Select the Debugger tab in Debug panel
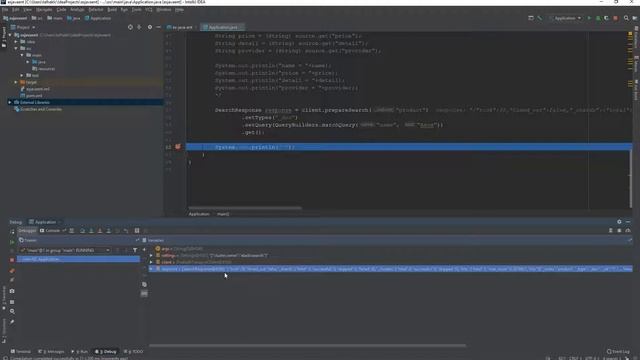Image resolution: width=640 pixels, height=360 pixels. 27,231
